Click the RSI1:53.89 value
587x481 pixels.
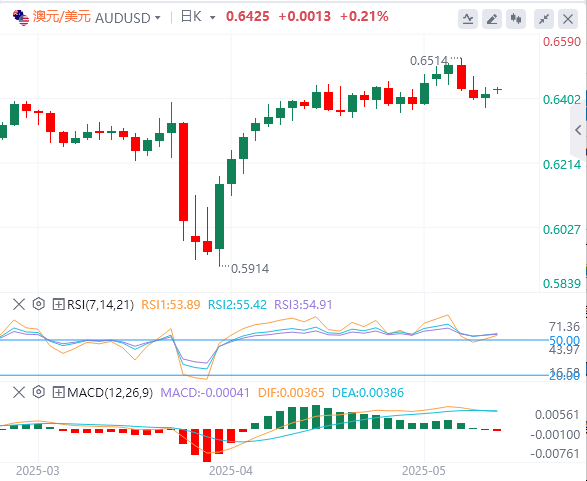tap(171, 305)
